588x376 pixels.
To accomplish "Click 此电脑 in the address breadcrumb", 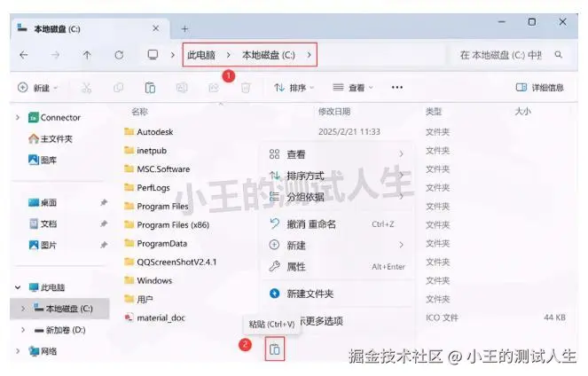I will click(x=201, y=55).
